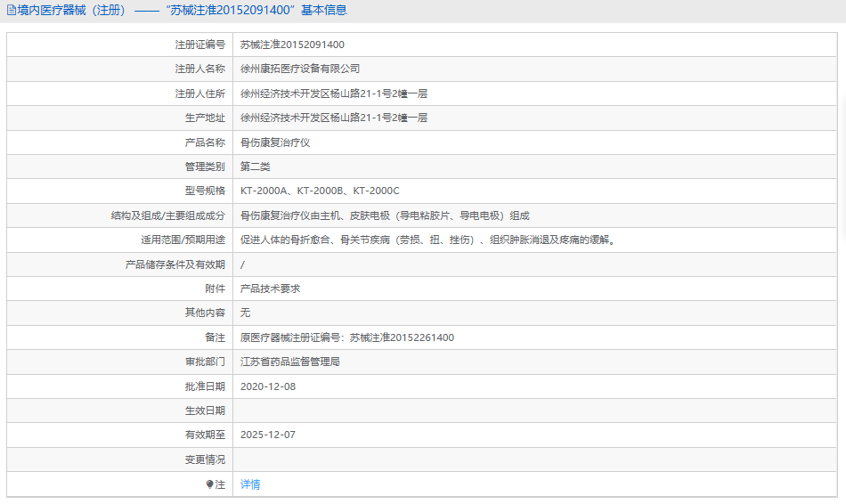Click the model spec KT-2000A、KT-2000B、KT-2000C
This screenshot has height=504, width=846.
tap(320, 191)
